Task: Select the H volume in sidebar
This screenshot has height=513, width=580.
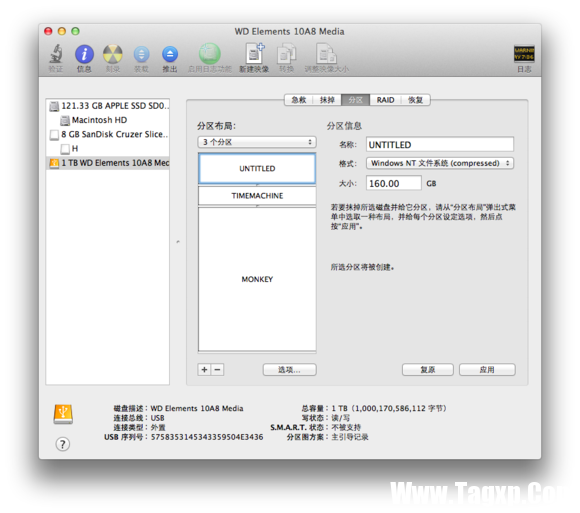Action: click(x=108, y=149)
